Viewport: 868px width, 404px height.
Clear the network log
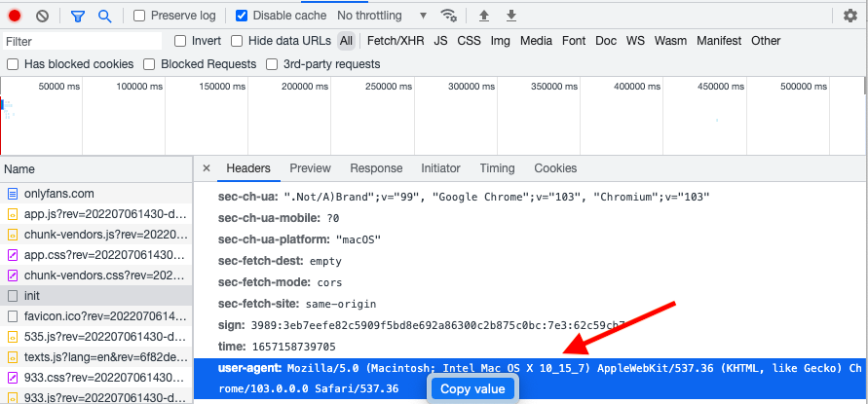point(42,16)
